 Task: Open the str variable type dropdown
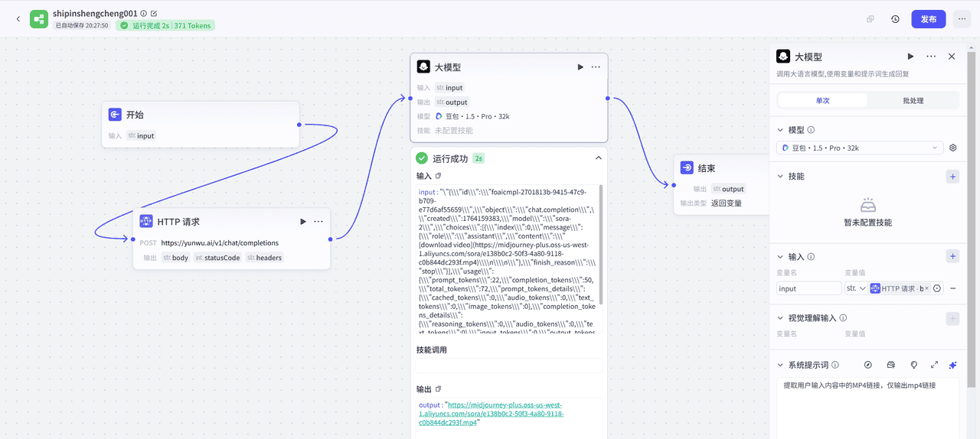[856, 288]
